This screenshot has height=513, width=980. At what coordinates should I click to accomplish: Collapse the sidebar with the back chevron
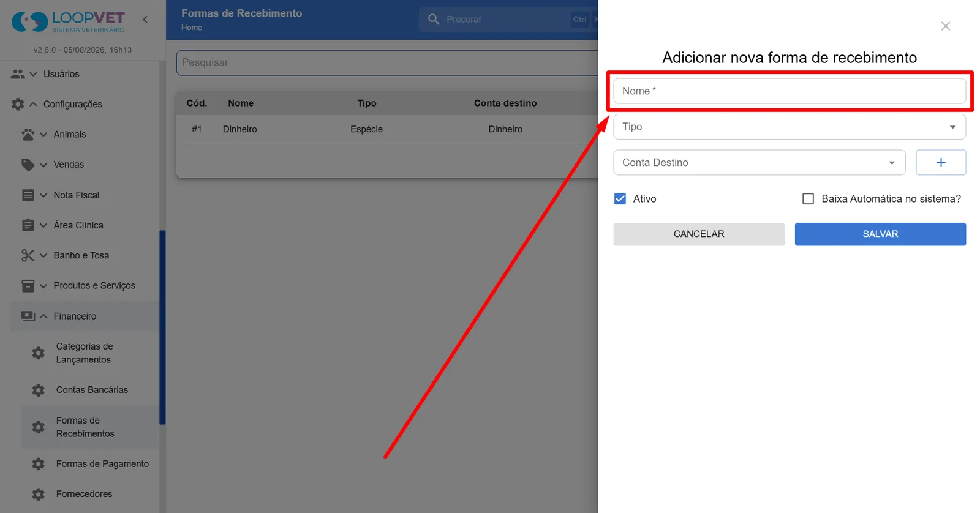click(145, 20)
